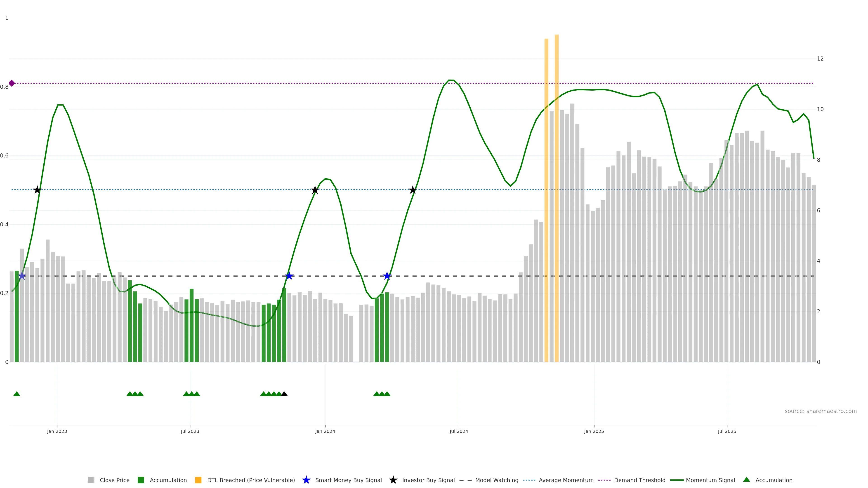Click the Jul 2024 axis label
Viewport: 868px width, 488px height.
pos(459,431)
